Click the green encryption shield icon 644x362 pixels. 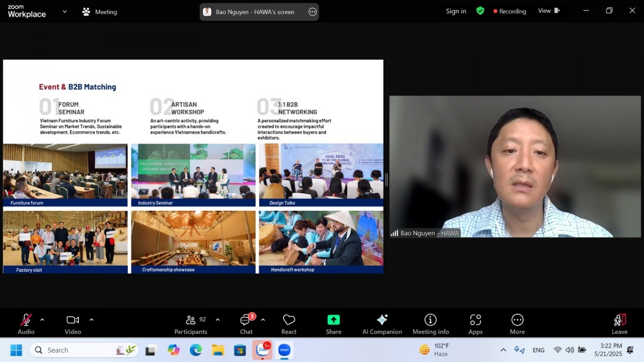[x=480, y=11]
